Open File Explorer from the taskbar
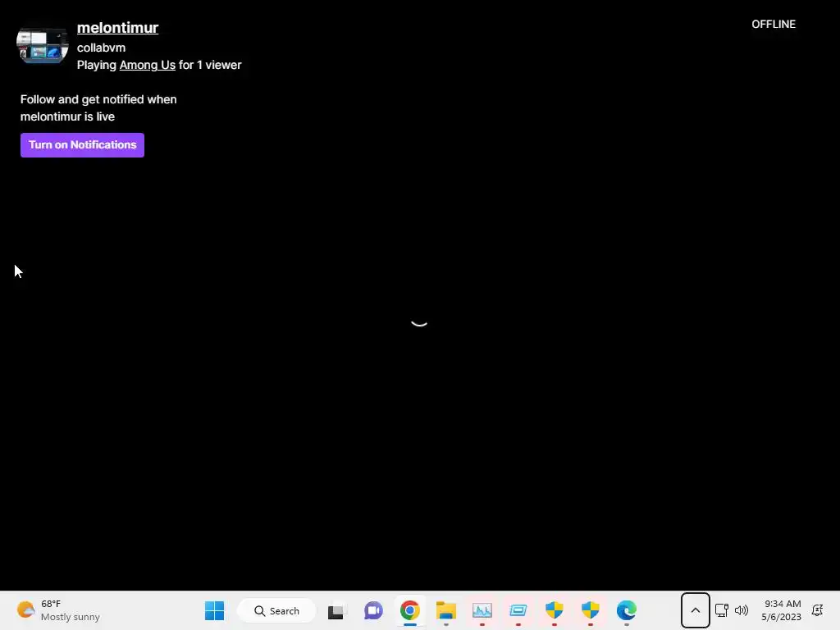This screenshot has height=630, width=840. click(445, 610)
